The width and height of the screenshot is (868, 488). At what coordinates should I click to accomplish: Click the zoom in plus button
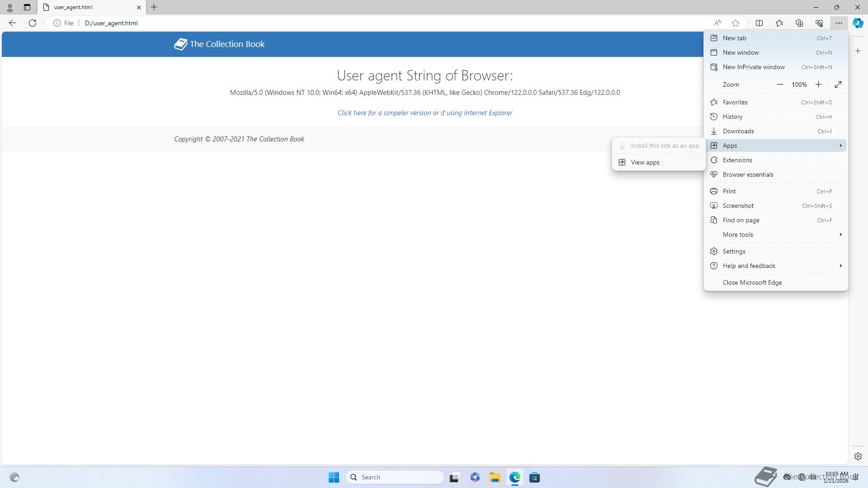pos(818,84)
